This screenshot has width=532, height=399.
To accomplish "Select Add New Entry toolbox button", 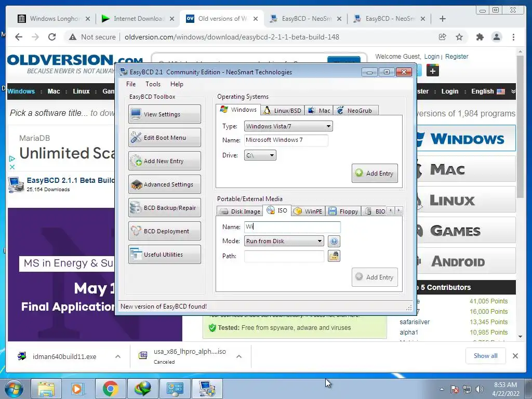I will 165,161.
